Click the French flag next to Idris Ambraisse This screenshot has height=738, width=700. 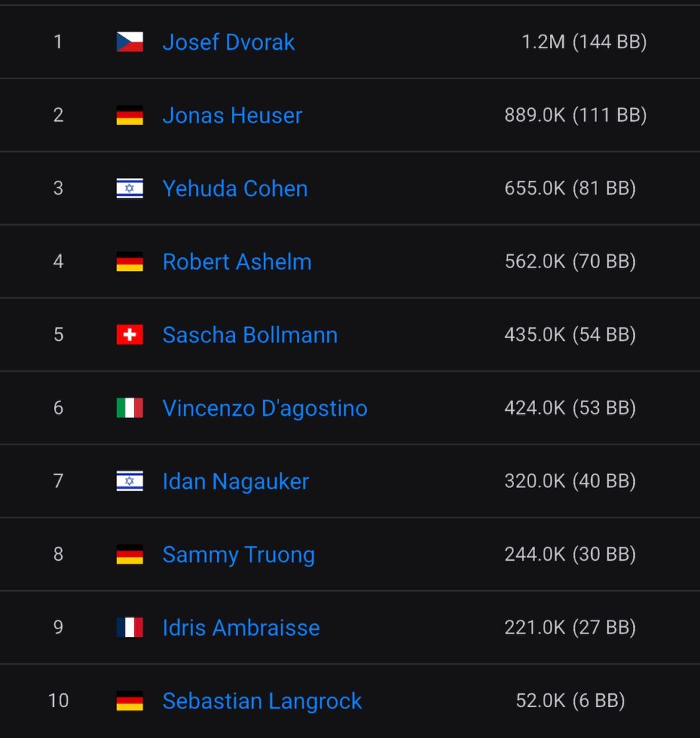point(130,628)
